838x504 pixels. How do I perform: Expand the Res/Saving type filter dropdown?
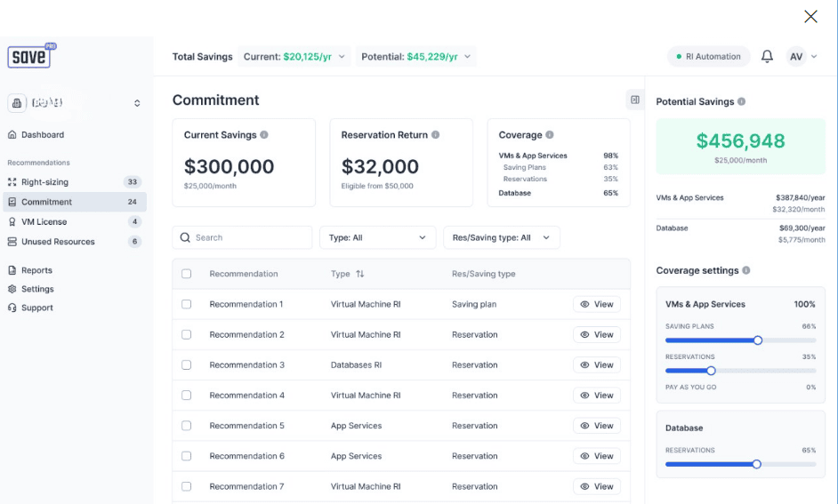[502, 237]
